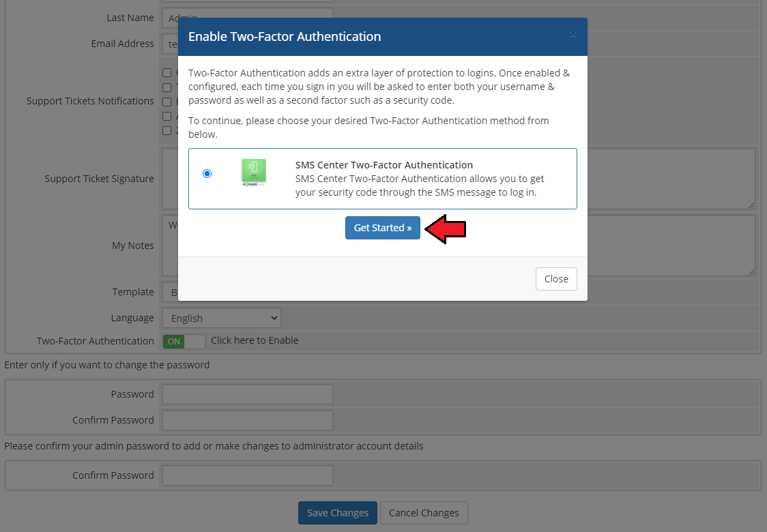
Task: Click the Last Name input field
Action: [248, 18]
